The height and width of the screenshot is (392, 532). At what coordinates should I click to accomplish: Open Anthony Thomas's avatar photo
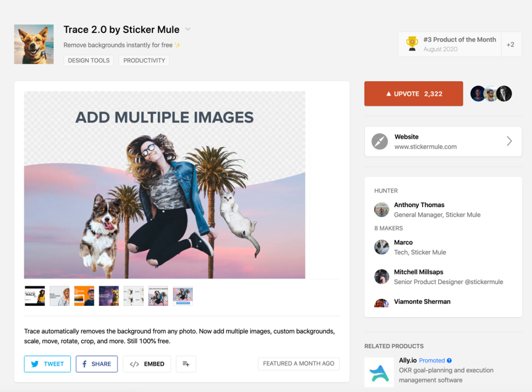[x=382, y=210]
